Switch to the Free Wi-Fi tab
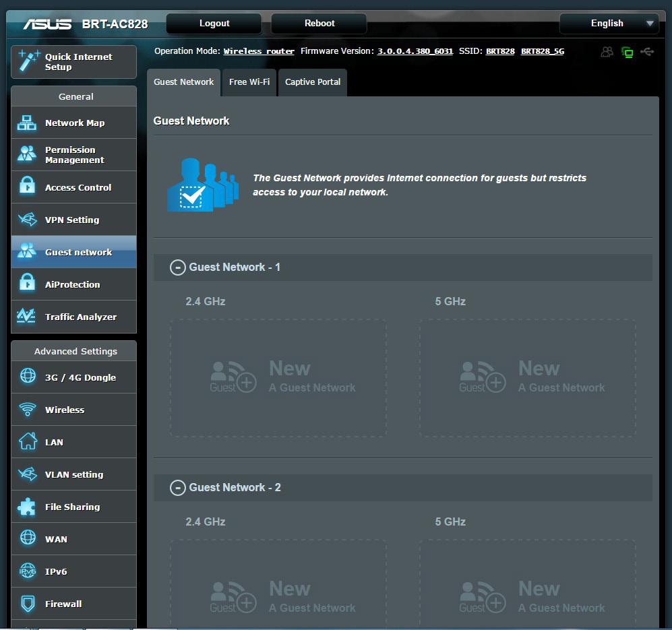This screenshot has width=672, height=630. [249, 82]
